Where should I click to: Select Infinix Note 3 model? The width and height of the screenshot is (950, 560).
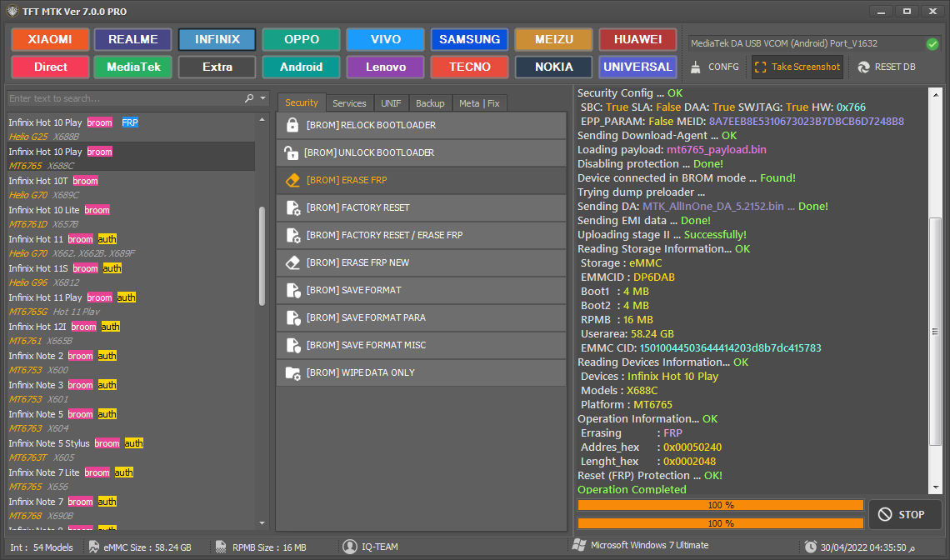[x=131, y=392]
